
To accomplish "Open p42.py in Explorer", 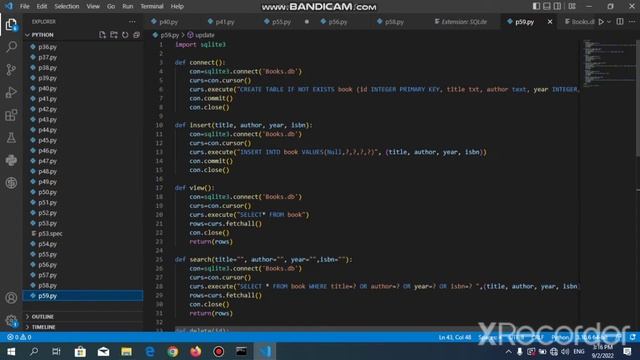I will pyautogui.click(x=83, y=109).
